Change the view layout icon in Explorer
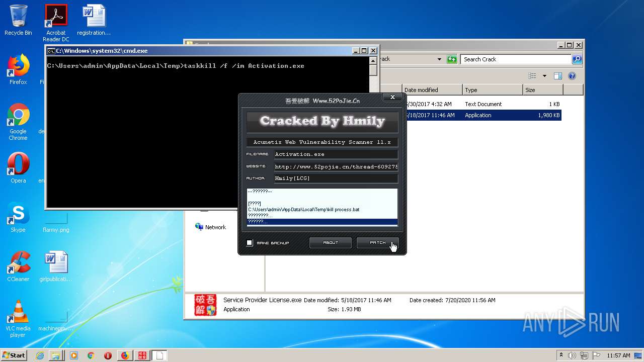 pos(532,76)
